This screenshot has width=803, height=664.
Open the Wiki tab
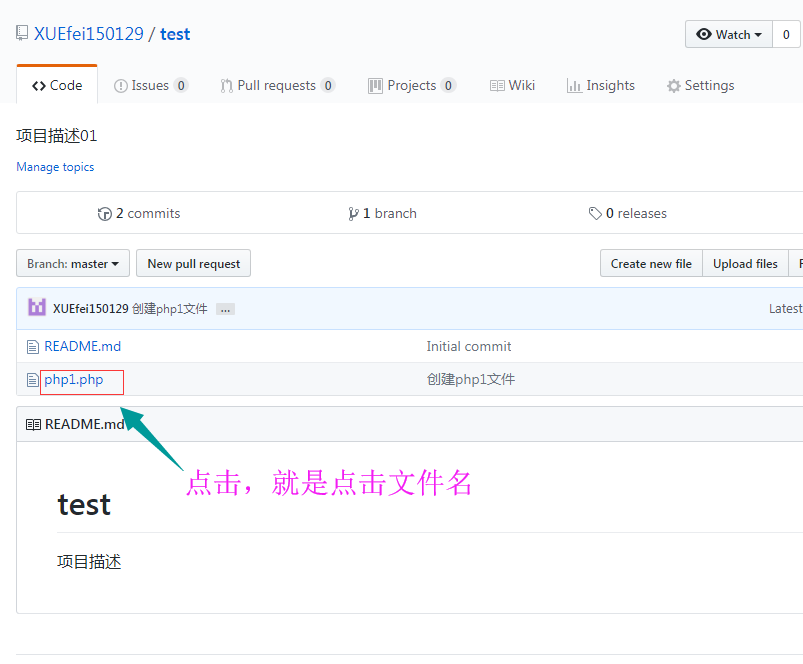point(512,85)
